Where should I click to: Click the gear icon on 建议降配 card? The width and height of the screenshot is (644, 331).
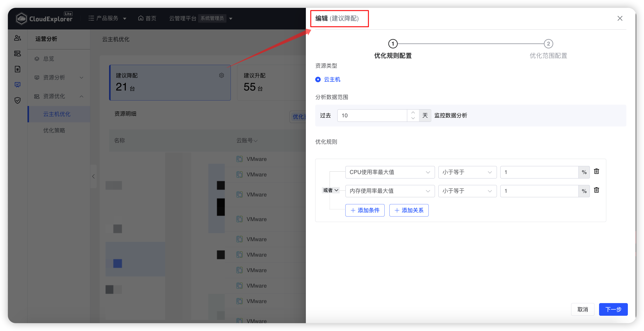pos(221,75)
